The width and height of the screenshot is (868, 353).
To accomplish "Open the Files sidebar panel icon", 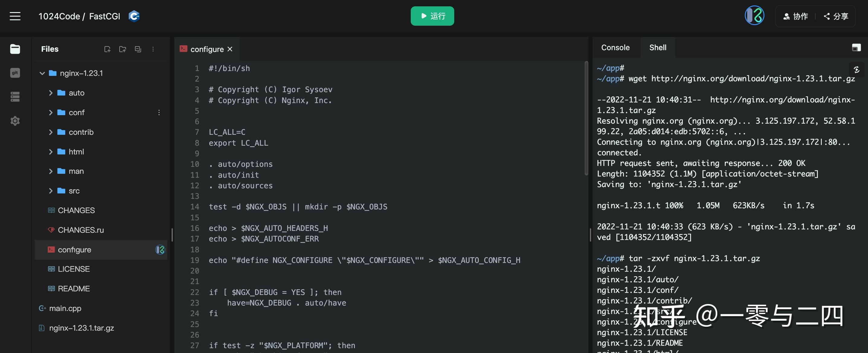I will [x=15, y=49].
